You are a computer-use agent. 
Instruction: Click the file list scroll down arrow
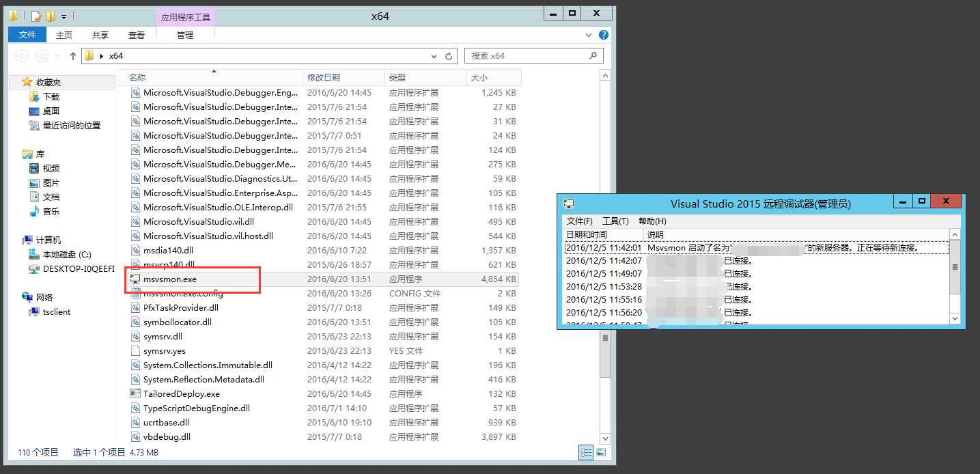[605, 438]
